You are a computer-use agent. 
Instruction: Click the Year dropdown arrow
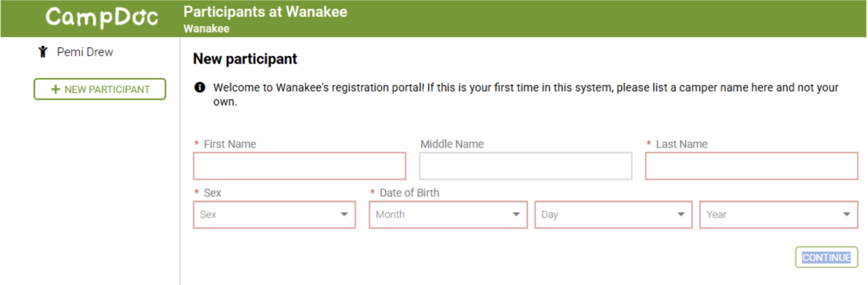point(846,214)
